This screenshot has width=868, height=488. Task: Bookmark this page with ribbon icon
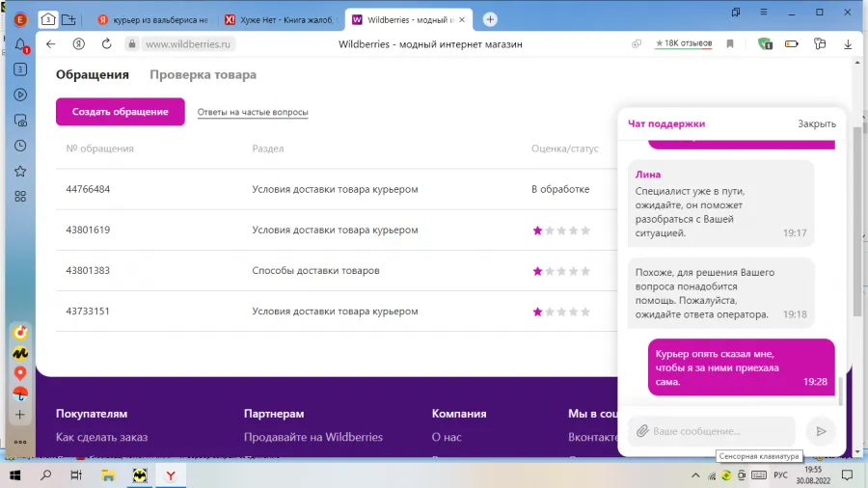click(730, 43)
